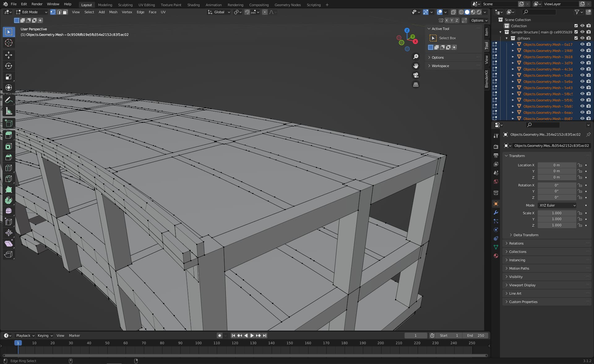Activate the Move tool

click(9, 55)
